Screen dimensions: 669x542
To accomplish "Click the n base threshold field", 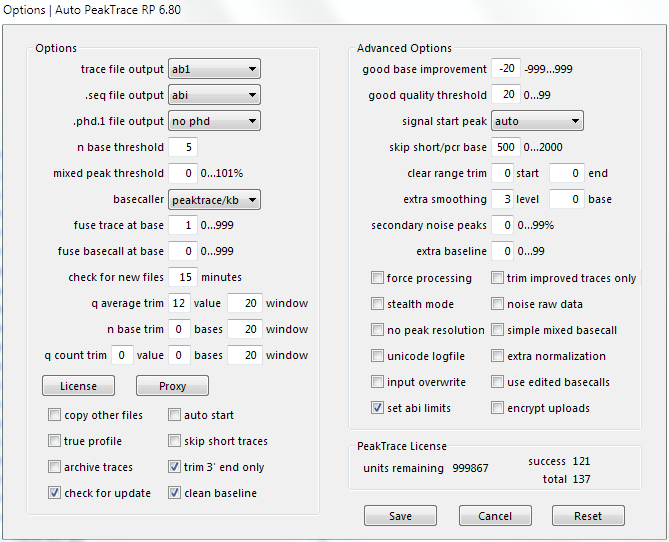I will coord(183,147).
